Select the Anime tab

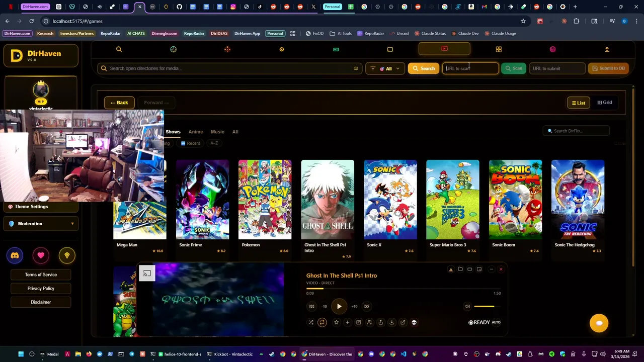(196, 132)
